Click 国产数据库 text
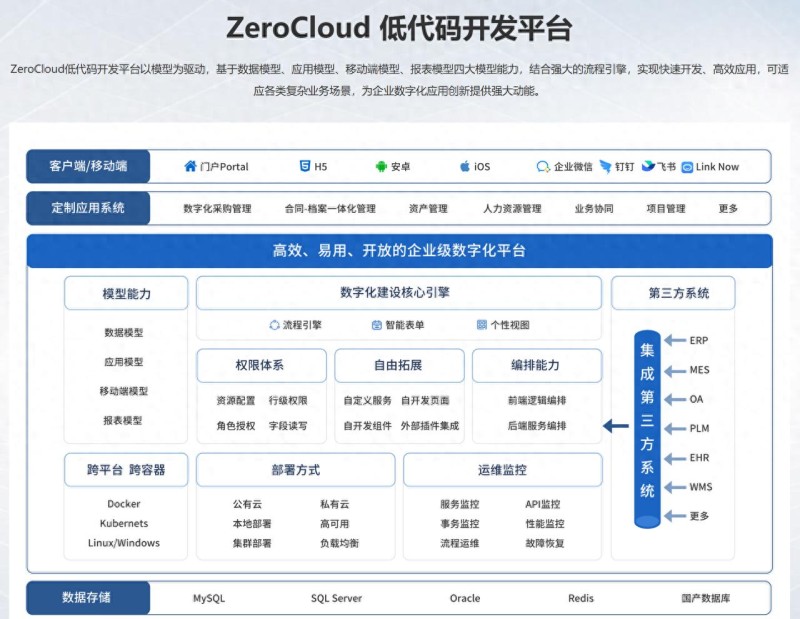 pos(706,598)
